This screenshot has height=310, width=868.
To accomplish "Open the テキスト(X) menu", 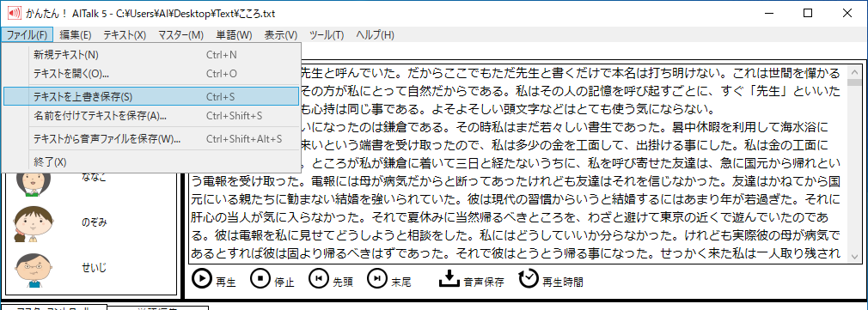I will coord(125,35).
